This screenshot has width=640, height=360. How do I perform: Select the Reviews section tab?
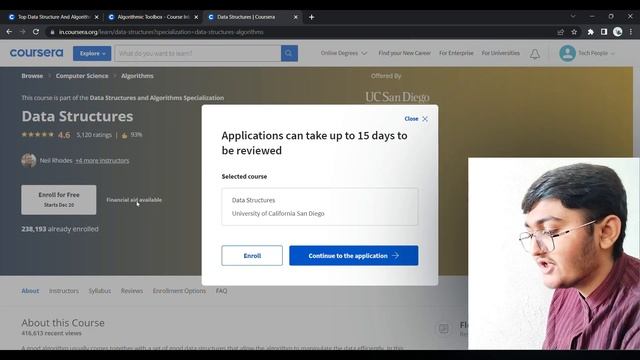click(x=132, y=291)
